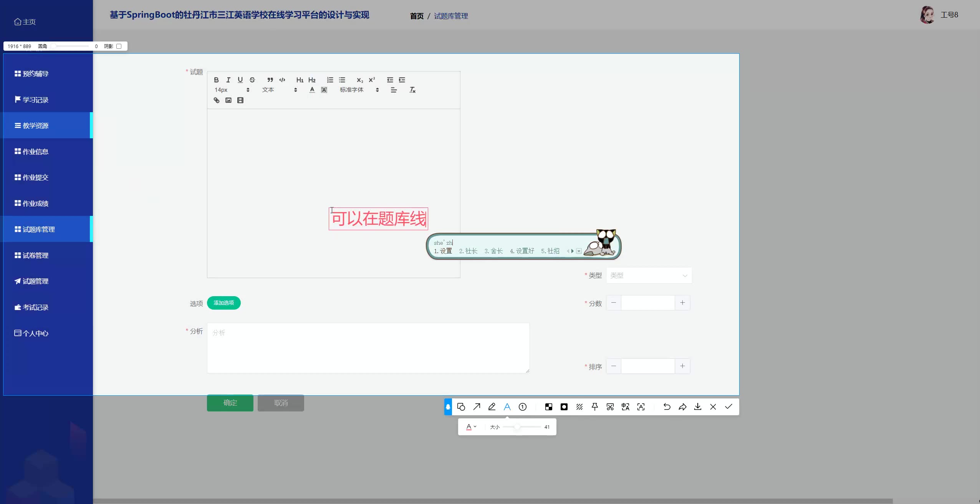Click the pin screenshot icon
Screen dimensions: 980x504
click(594, 407)
